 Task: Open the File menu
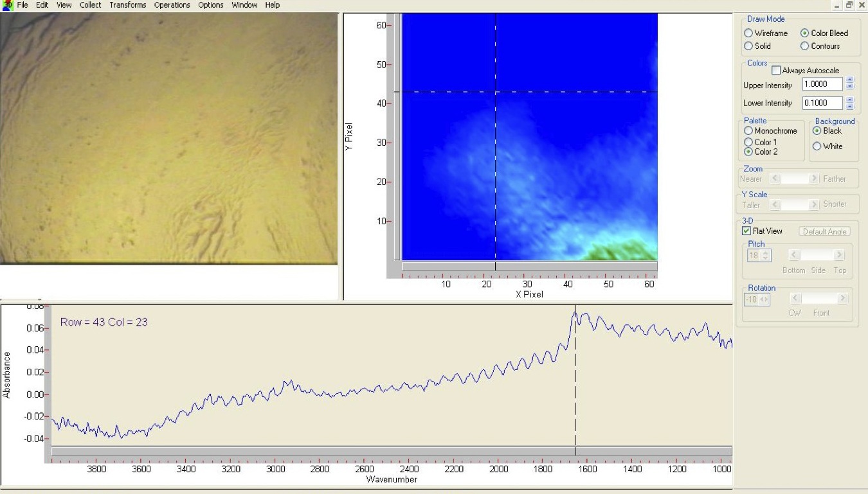click(23, 5)
